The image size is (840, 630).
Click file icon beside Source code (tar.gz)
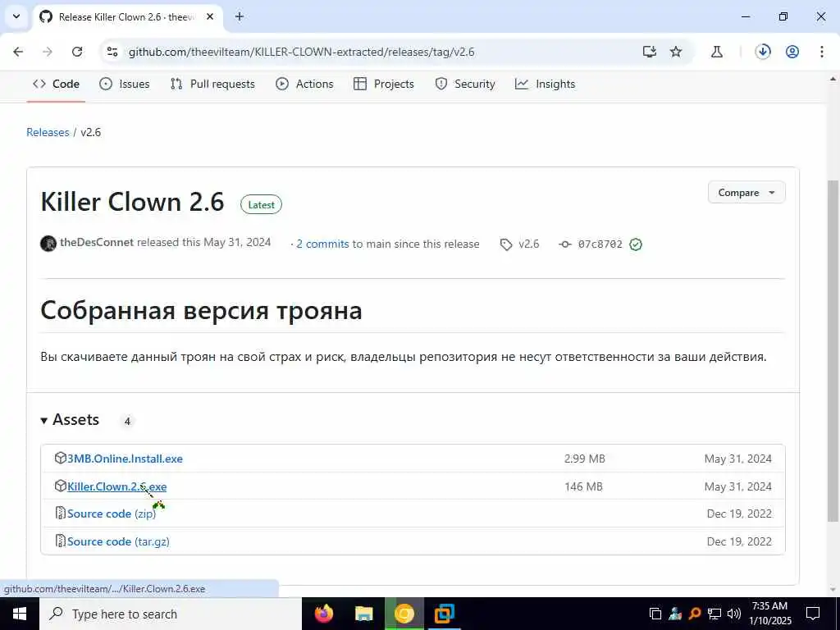61,541
